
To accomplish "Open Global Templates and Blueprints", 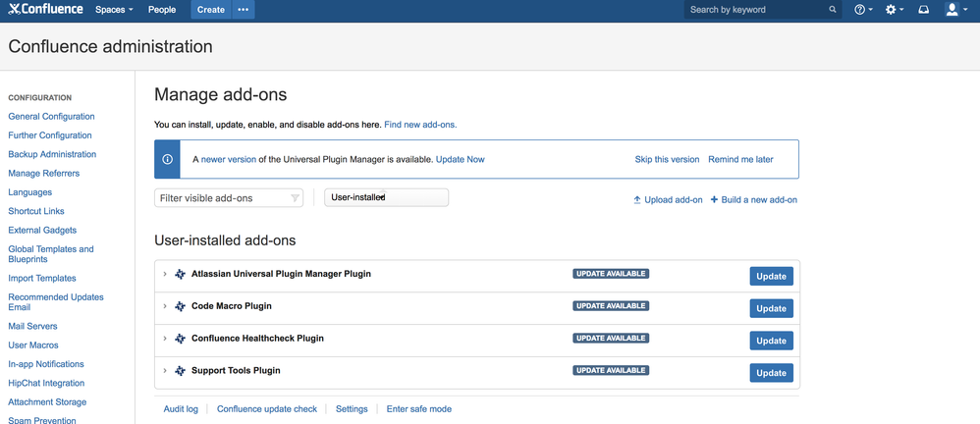I will click(51, 254).
